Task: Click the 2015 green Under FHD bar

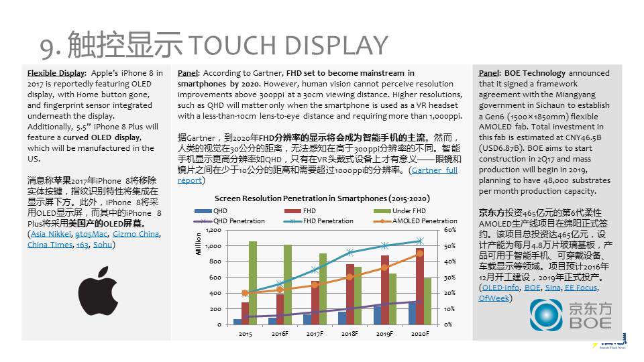Action: 253,283
